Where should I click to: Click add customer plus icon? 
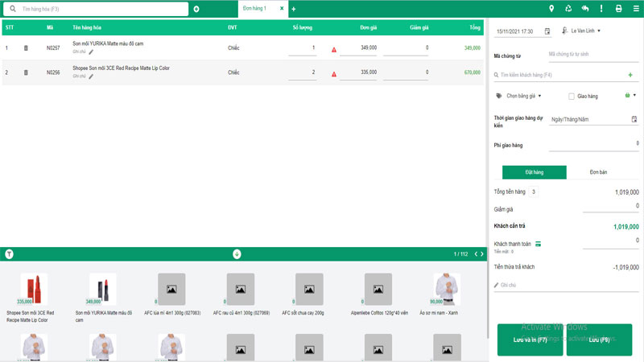click(x=630, y=75)
